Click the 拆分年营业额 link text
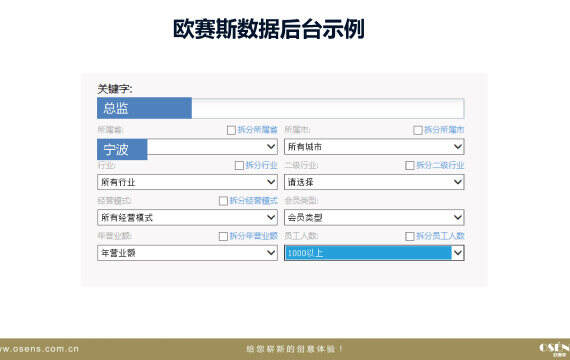The image size is (570, 360). [x=254, y=236]
